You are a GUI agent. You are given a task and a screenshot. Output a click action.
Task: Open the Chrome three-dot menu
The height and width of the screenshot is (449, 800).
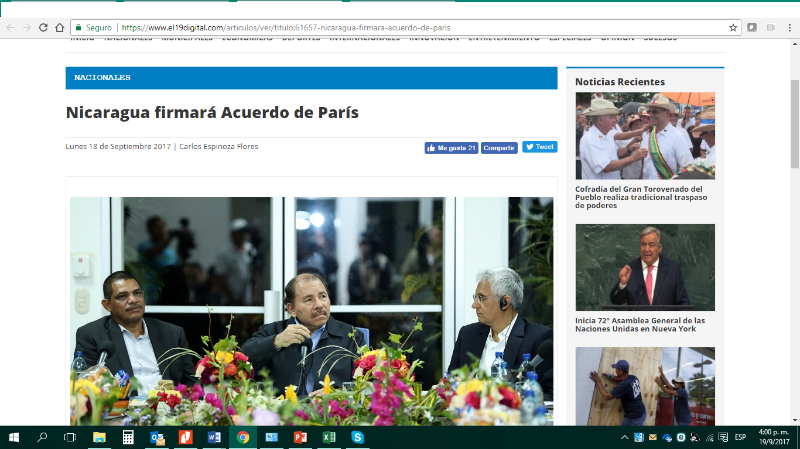click(x=789, y=28)
